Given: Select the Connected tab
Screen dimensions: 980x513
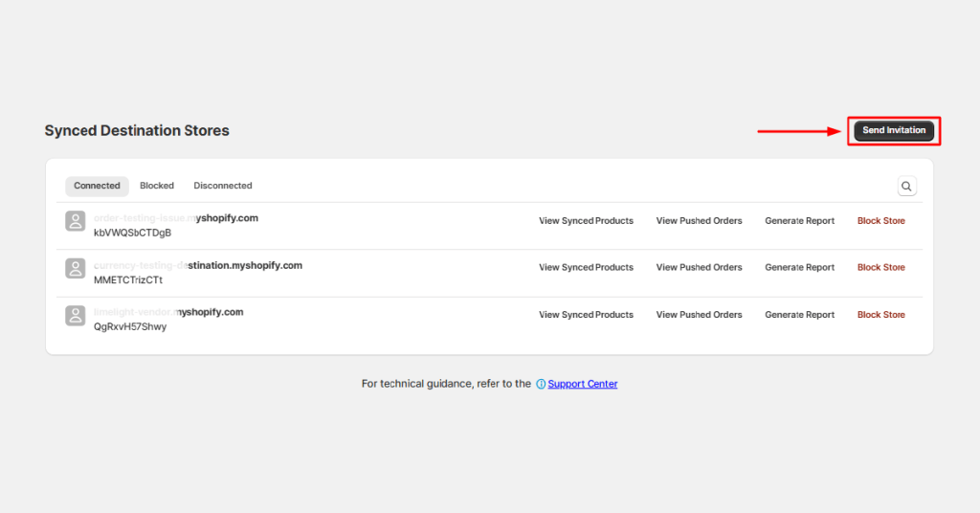Looking at the screenshot, I should 97,186.
